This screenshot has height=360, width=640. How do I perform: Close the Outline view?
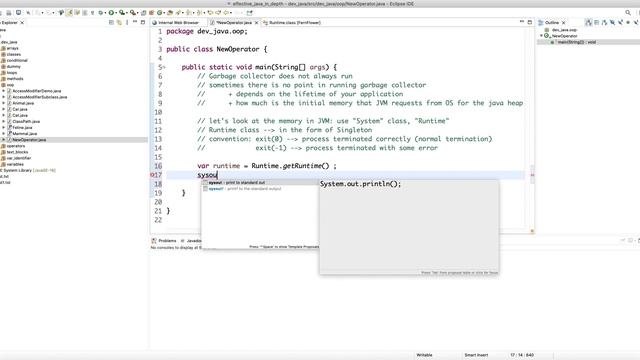(563, 22)
